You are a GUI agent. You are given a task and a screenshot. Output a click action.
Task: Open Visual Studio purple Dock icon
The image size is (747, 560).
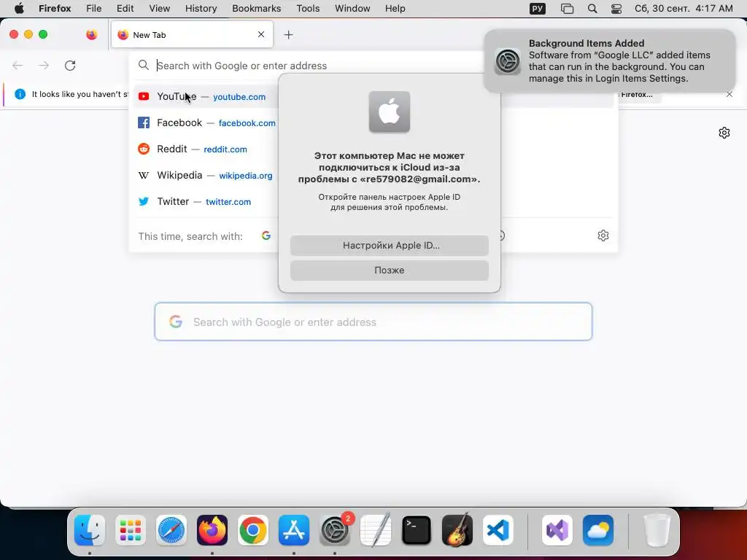[557, 530]
